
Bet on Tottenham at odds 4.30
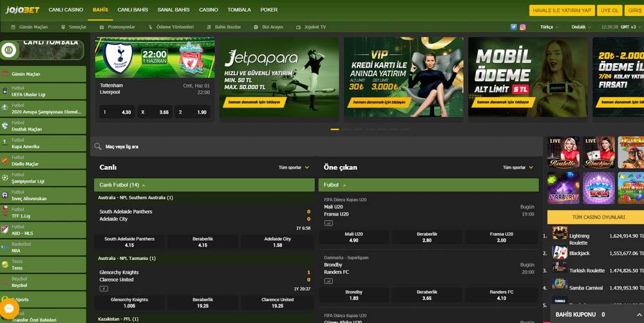coord(117,112)
